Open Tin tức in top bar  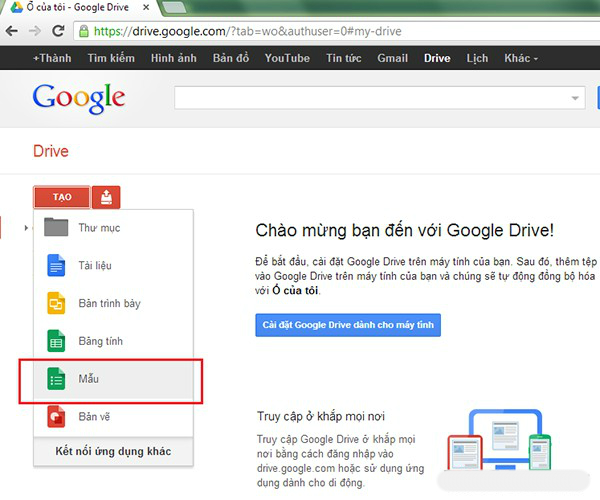(x=344, y=58)
